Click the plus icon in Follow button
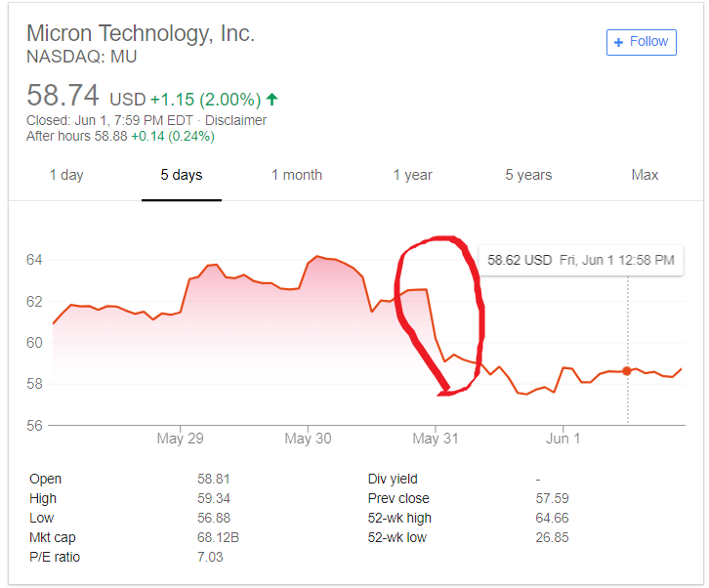 (618, 43)
